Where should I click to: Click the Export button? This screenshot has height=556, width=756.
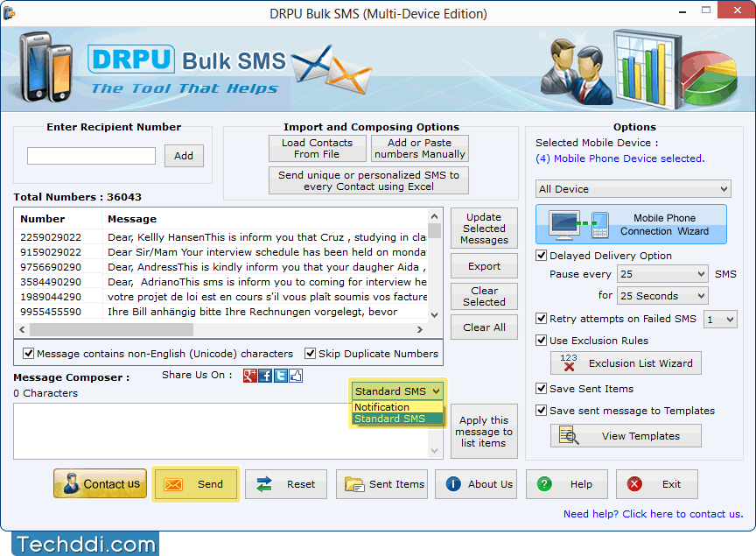(484, 266)
